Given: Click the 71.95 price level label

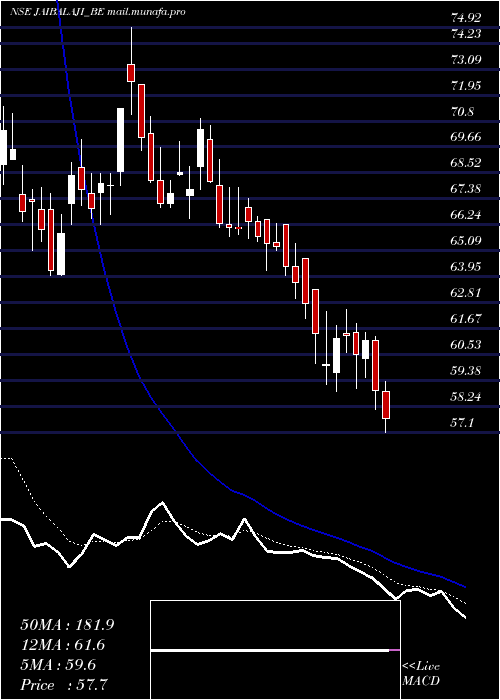Looking at the screenshot, I should click(466, 85).
